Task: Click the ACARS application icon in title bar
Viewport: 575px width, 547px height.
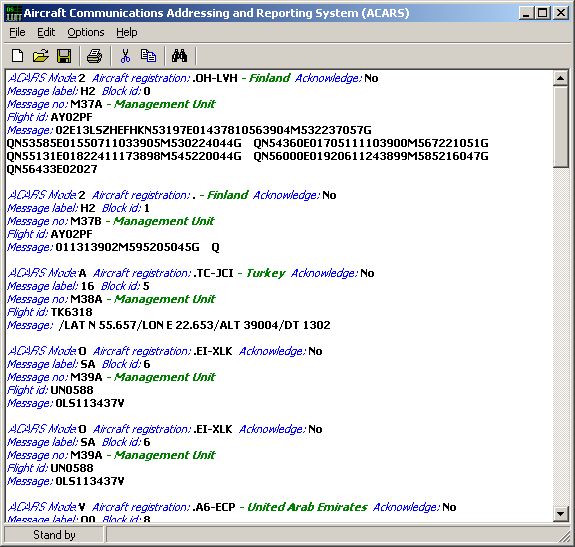Action: [x=14, y=14]
